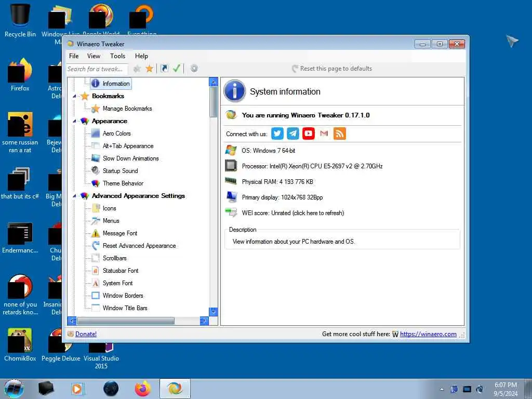532x399 pixels.
Task: Open the Firefox desktop icon
Action: pos(20,75)
